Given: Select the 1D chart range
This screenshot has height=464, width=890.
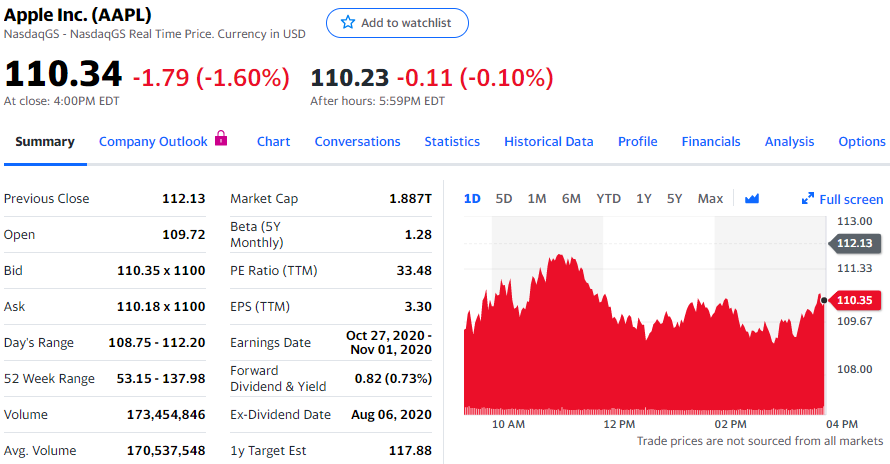Looking at the screenshot, I should pyautogui.click(x=472, y=198).
